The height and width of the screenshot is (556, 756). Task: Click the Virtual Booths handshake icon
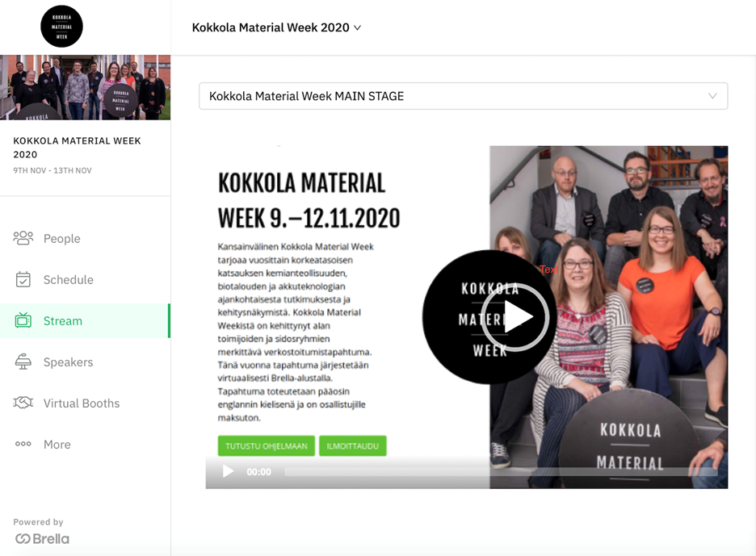point(23,403)
